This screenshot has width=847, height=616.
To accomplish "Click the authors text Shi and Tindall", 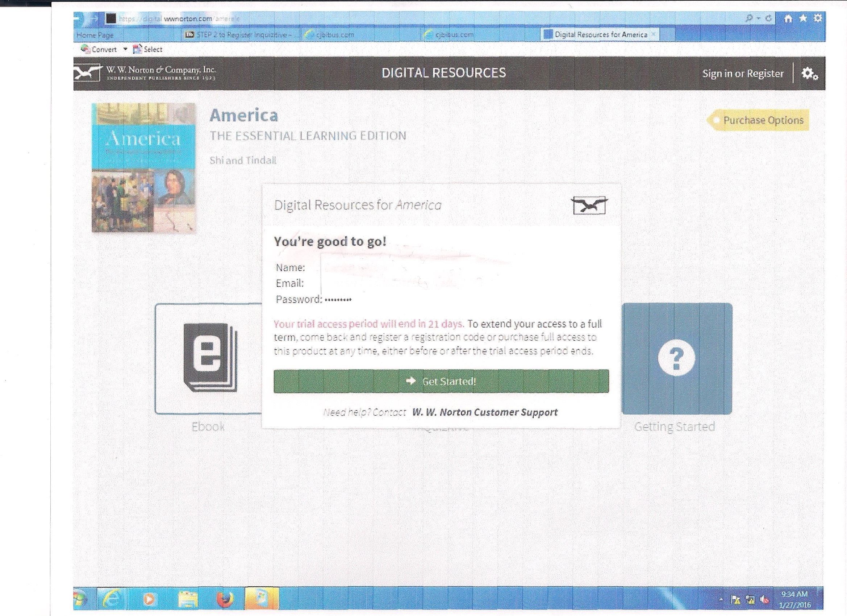I will click(243, 161).
